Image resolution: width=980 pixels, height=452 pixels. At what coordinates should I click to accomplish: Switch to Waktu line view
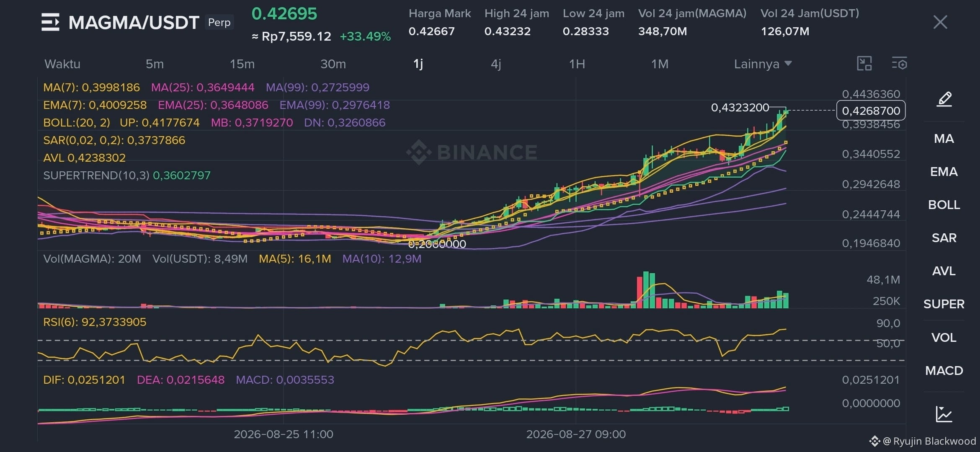tap(62, 64)
